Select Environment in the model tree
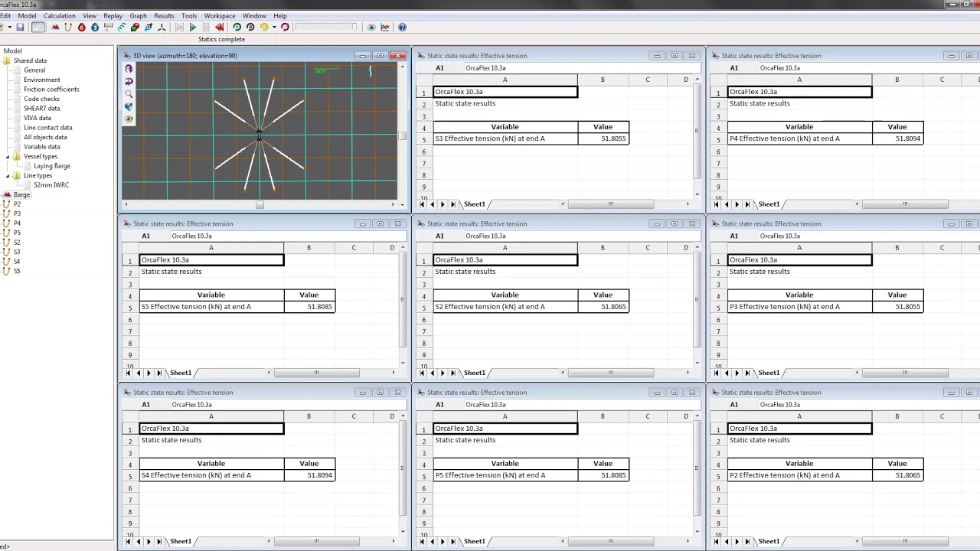The image size is (980, 551). coord(41,80)
